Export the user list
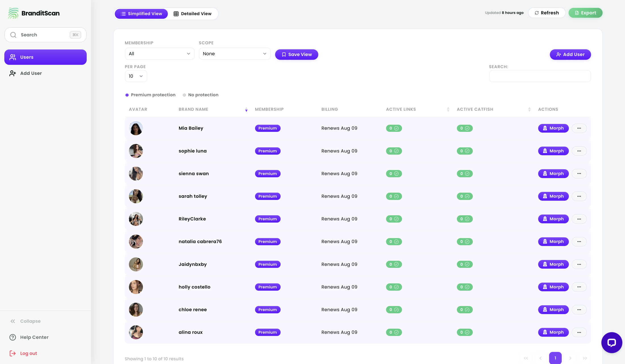The height and width of the screenshot is (364, 625). pos(585,13)
